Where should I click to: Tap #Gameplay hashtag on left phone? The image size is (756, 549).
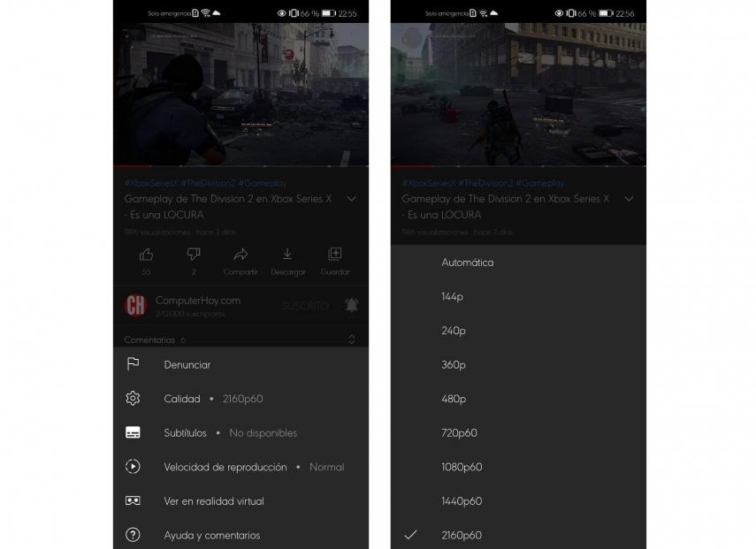[263, 183]
